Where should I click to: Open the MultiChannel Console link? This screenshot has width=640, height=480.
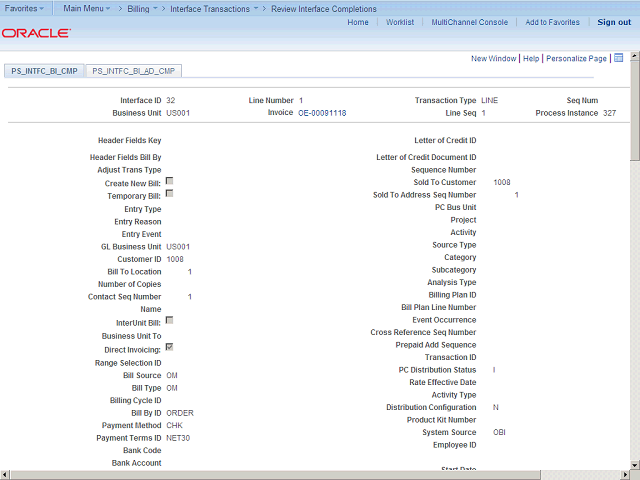(x=470, y=22)
